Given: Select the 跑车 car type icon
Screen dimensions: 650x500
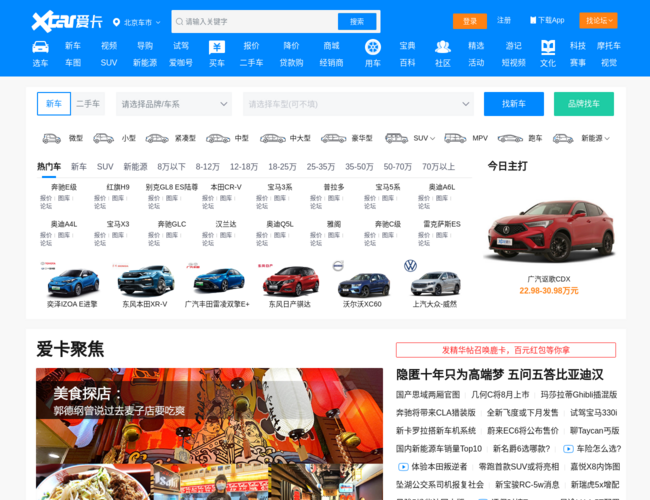Looking at the screenshot, I should click(510, 138).
